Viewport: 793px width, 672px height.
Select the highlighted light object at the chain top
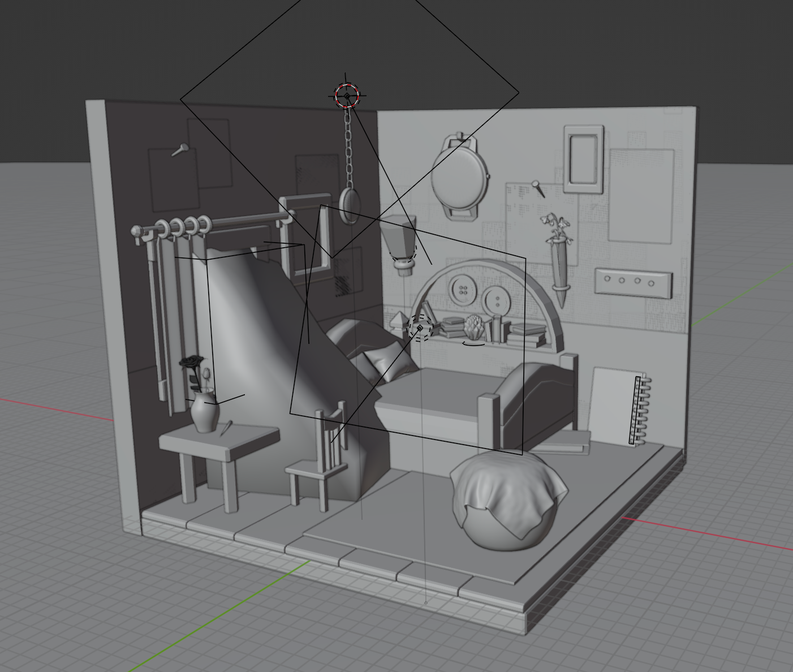347,96
